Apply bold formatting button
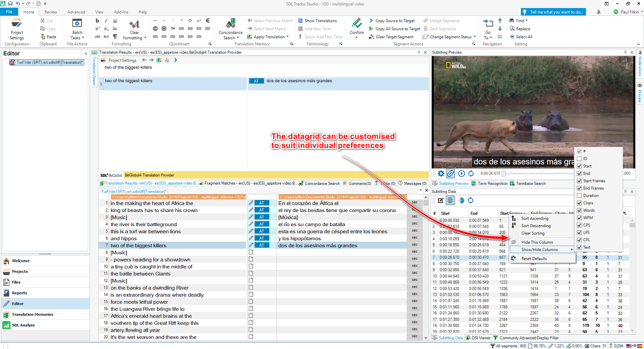This screenshot has height=349, width=644. 98,21
